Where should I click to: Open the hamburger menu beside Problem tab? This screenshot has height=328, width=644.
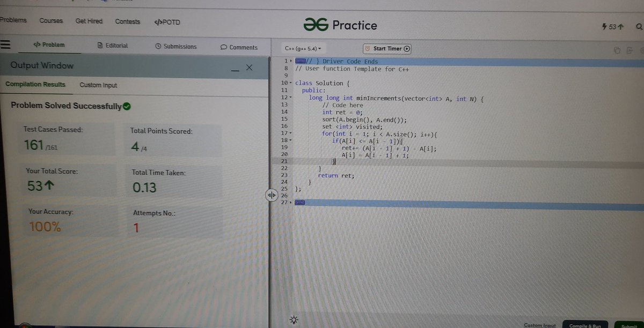[5, 44]
